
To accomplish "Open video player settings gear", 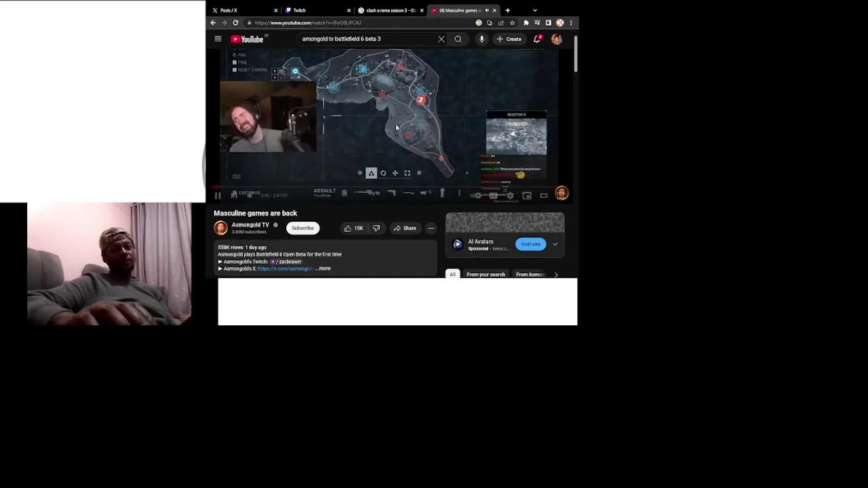I will [x=510, y=196].
